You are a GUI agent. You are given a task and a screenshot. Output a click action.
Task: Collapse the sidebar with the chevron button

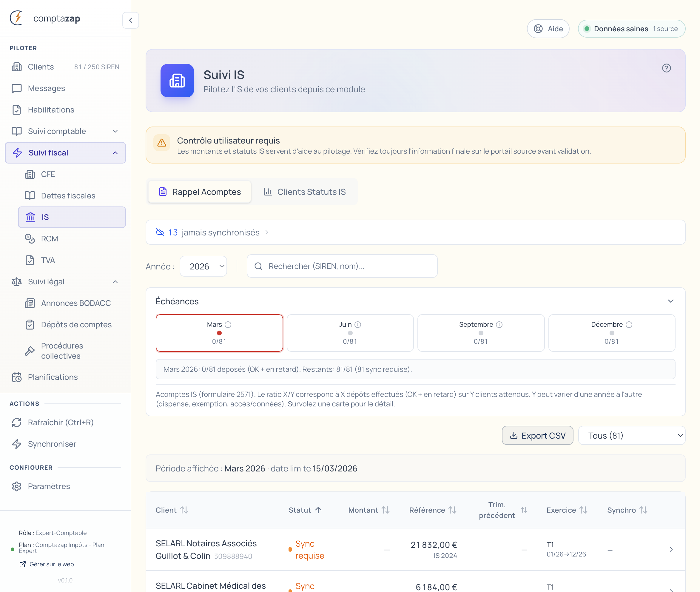click(x=130, y=20)
